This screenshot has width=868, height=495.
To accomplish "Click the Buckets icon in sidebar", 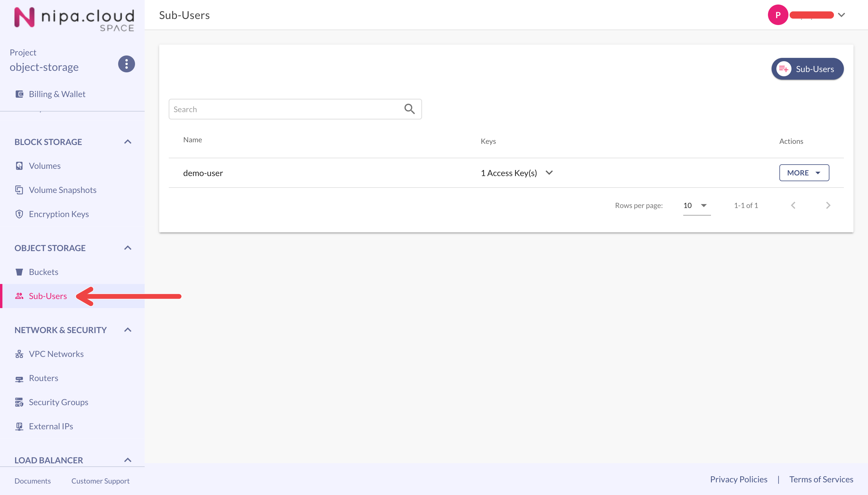I will tap(19, 272).
